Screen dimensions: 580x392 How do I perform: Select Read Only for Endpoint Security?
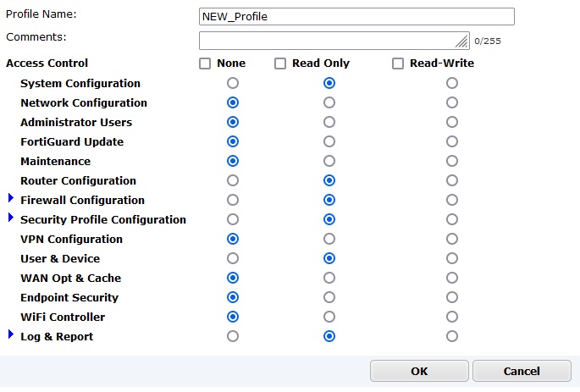tap(329, 297)
